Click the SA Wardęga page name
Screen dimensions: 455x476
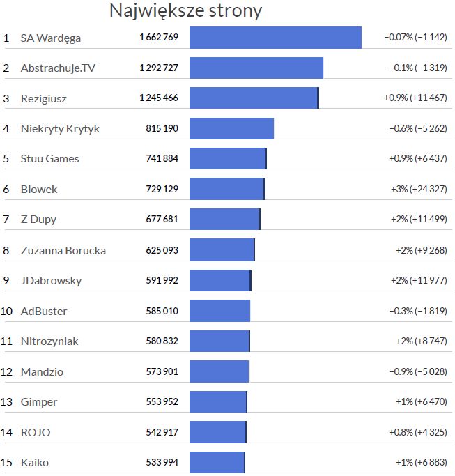click(51, 38)
